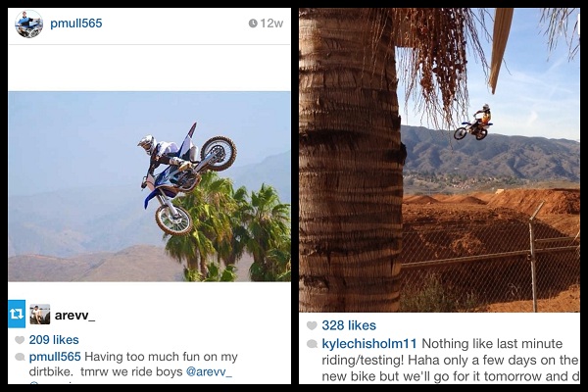Viewport: 588px width, 392px height.
Task: Click the comment bubble icon before pmull565 caption
Action: [x=19, y=357]
